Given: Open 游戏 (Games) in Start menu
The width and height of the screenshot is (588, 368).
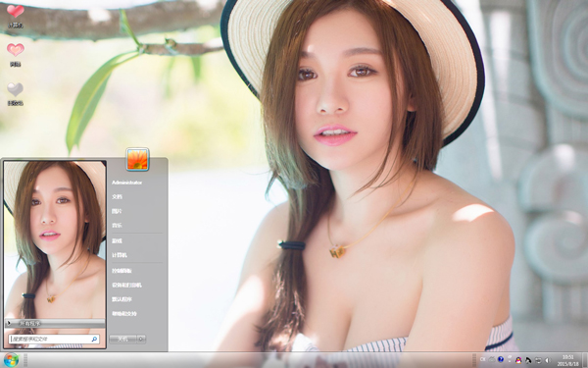Looking at the screenshot, I should click(117, 240).
